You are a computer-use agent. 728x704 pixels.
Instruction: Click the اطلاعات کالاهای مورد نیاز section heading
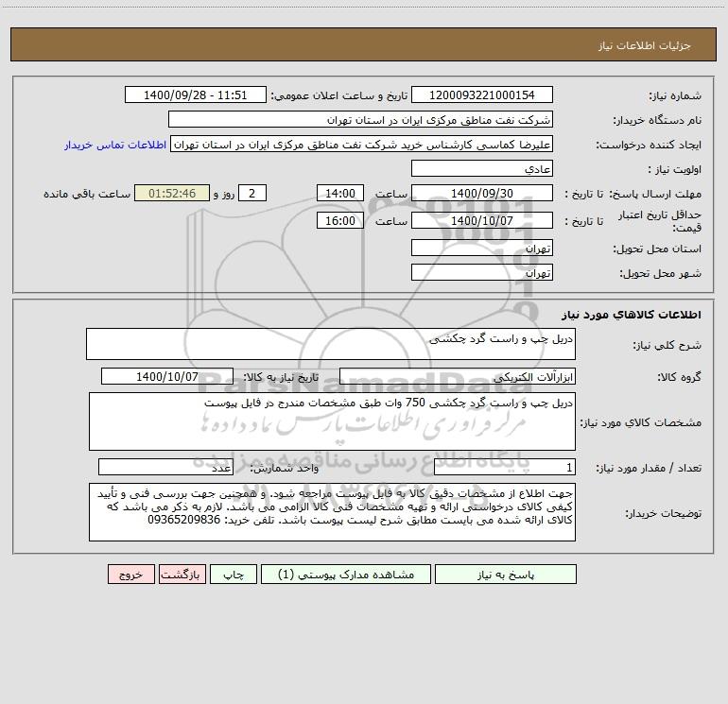[632, 315]
